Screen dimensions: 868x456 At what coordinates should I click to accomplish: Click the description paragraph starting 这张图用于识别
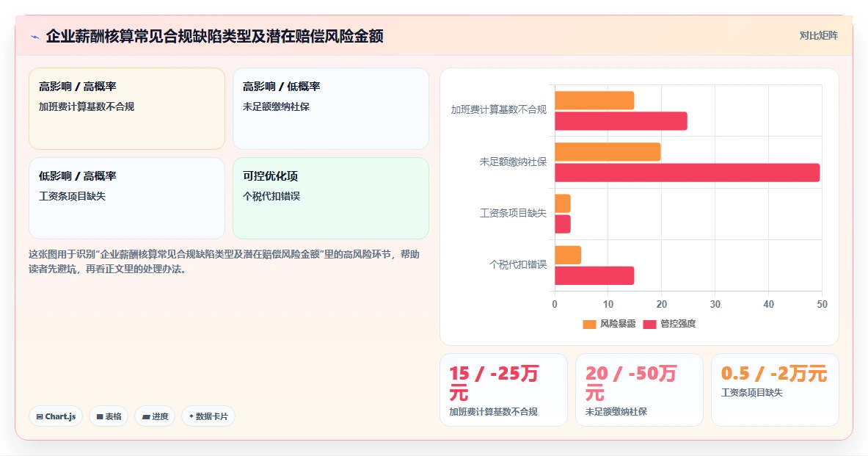point(225,261)
